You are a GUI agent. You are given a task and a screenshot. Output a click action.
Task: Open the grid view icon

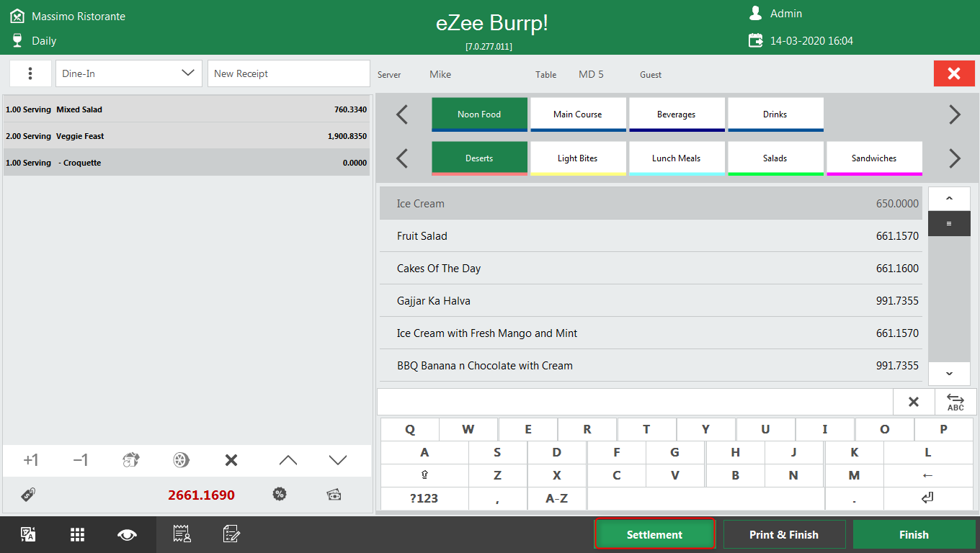(78, 534)
